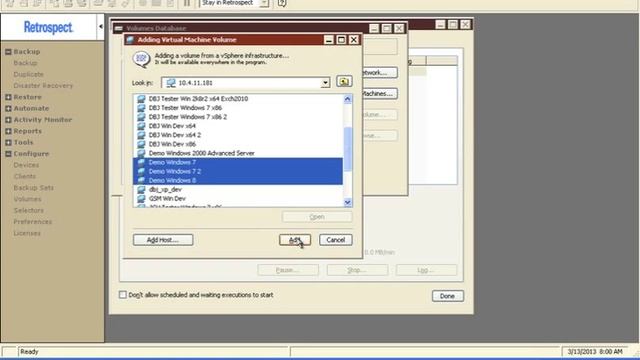Select DBJ Tester Win 2k8r2 x64 Exch2010
Screen dimensions: 640x360
coord(198,99)
